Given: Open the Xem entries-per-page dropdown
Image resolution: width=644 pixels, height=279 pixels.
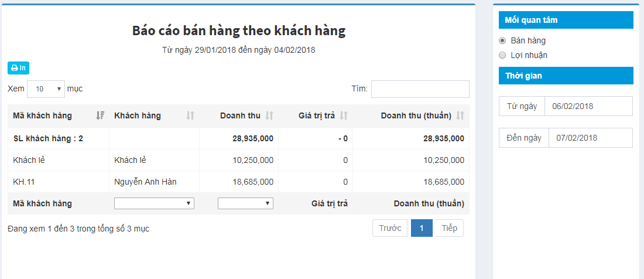Looking at the screenshot, I should [46, 89].
